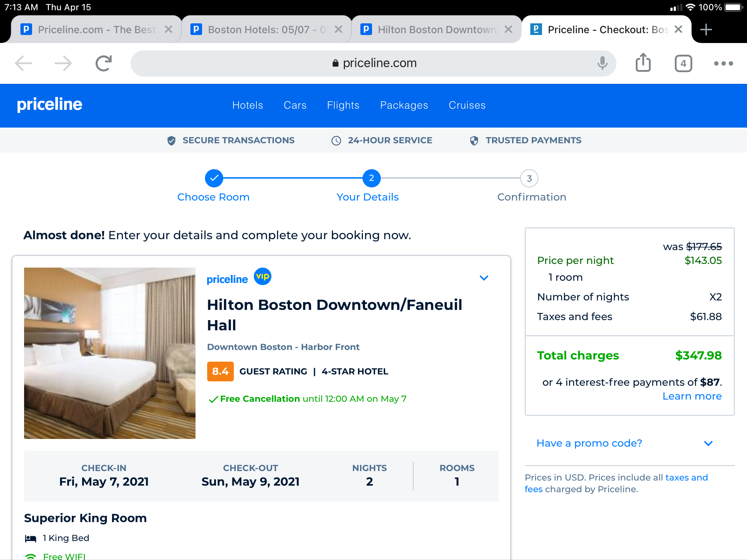Open browser three-dot more menu
The width and height of the screenshot is (747, 560).
tap(723, 63)
